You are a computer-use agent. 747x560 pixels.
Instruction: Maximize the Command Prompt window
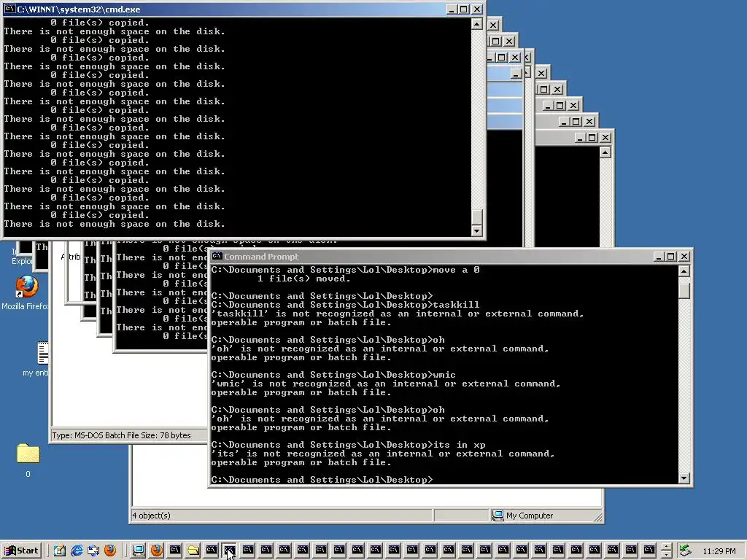[671, 256]
